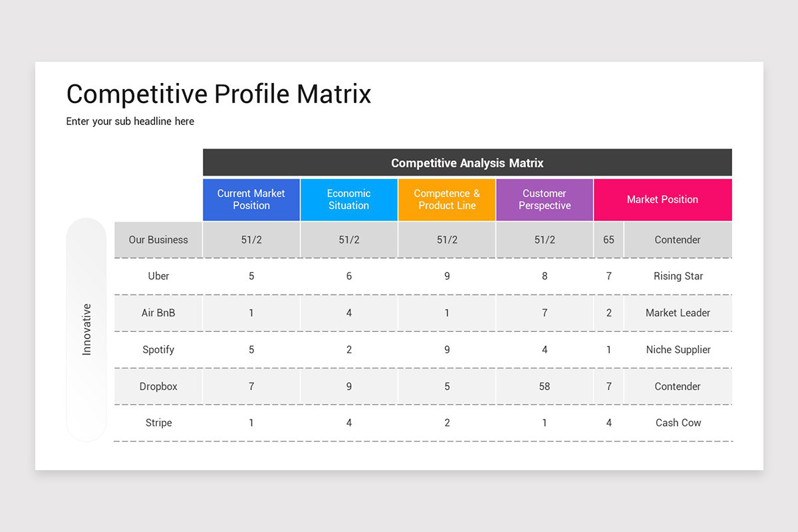The image size is (798, 532).
Task: Select the sub headline placeholder text
Action: 130,121
